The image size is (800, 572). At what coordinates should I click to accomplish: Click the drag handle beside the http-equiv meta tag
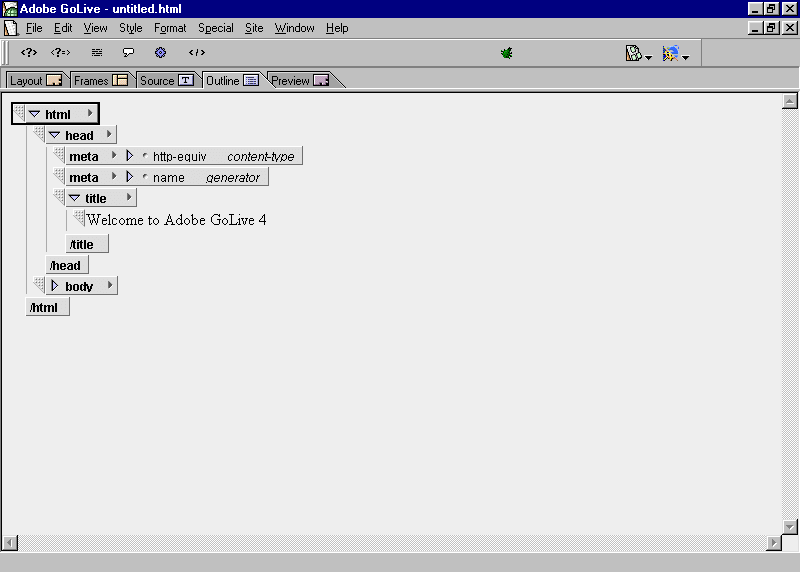(59, 155)
